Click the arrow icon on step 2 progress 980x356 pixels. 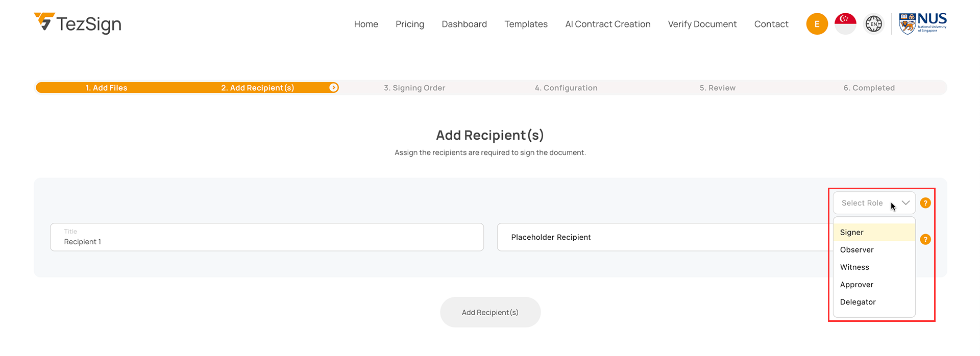point(333,88)
